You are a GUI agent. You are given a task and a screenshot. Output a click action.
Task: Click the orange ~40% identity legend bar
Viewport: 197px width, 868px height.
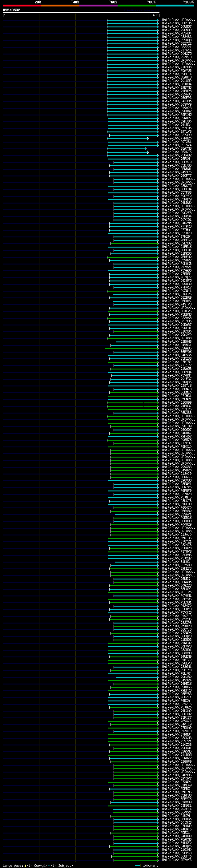pyautogui.click(x=60, y=6)
